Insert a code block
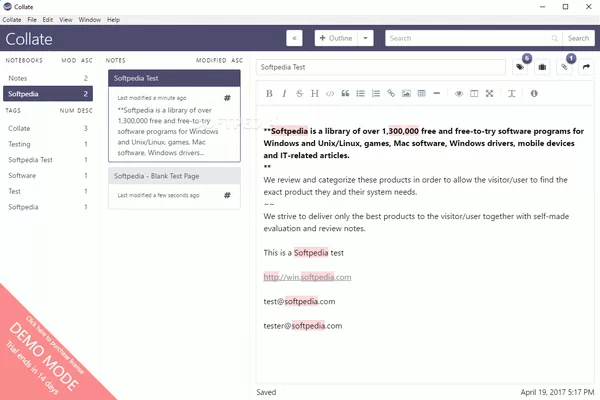The height and width of the screenshot is (400, 600). tap(330, 93)
